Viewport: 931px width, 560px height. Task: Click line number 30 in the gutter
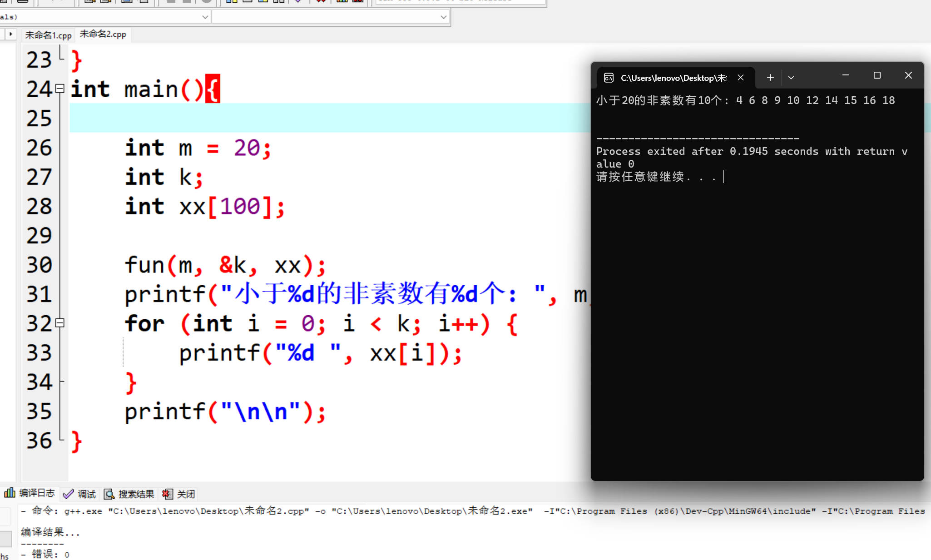[40, 265]
